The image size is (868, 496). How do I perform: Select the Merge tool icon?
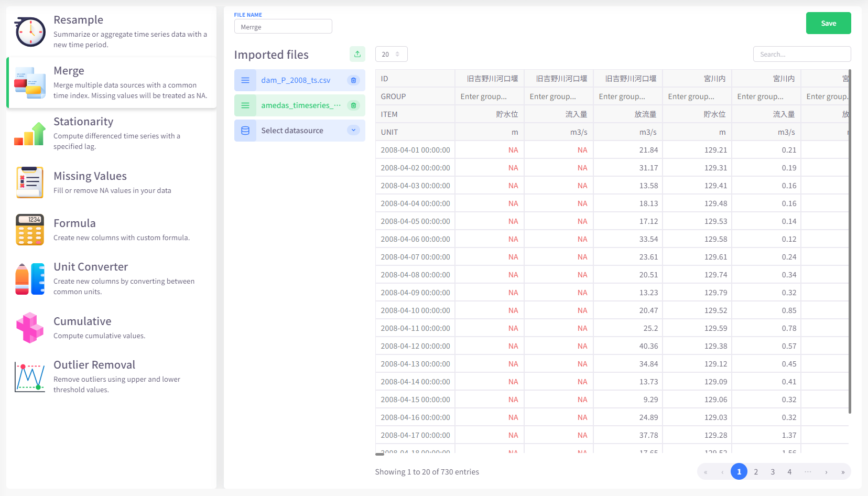[30, 83]
